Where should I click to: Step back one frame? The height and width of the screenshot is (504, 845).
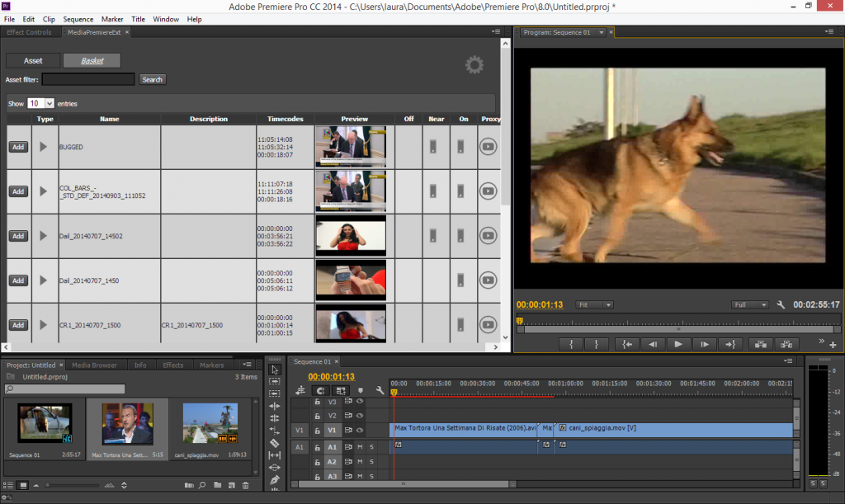[652, 345]
